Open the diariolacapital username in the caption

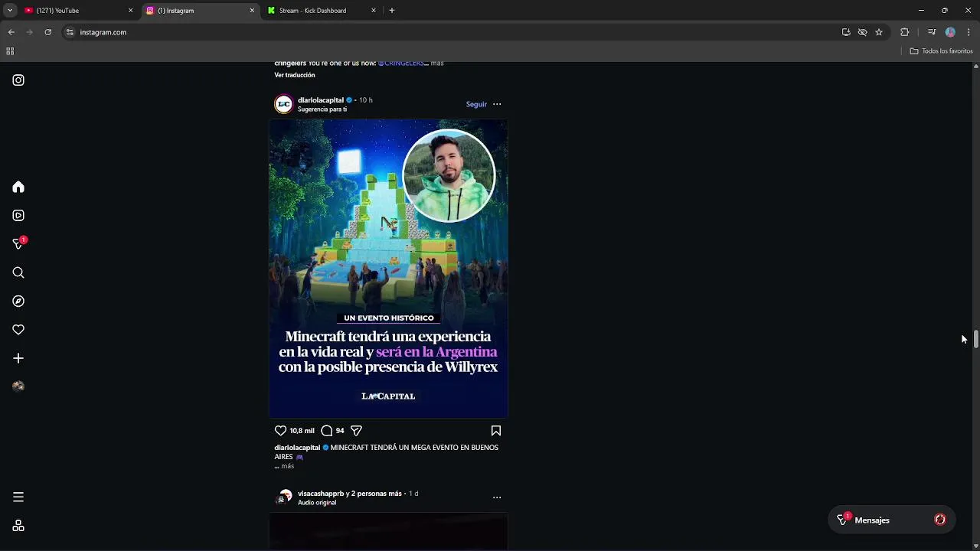tap(297, 448)
